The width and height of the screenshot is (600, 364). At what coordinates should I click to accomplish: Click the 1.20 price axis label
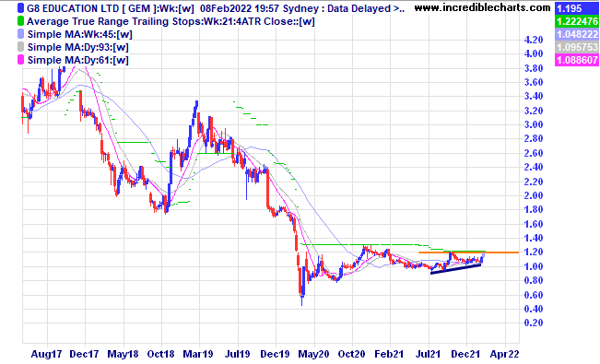pyautogui.click(x=534, y=252)
